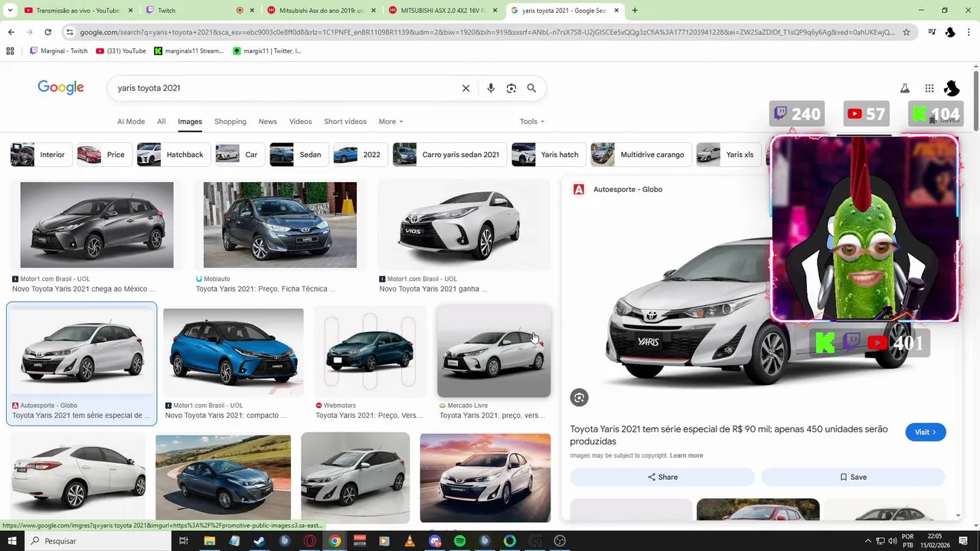The height and width of the screenshot is (551, 980).
Task: Open Google Lens search by image
Action: tap(511, 88)
